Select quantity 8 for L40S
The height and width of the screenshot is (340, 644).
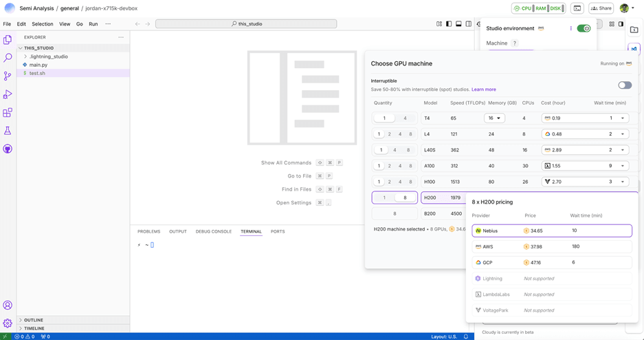408,150
